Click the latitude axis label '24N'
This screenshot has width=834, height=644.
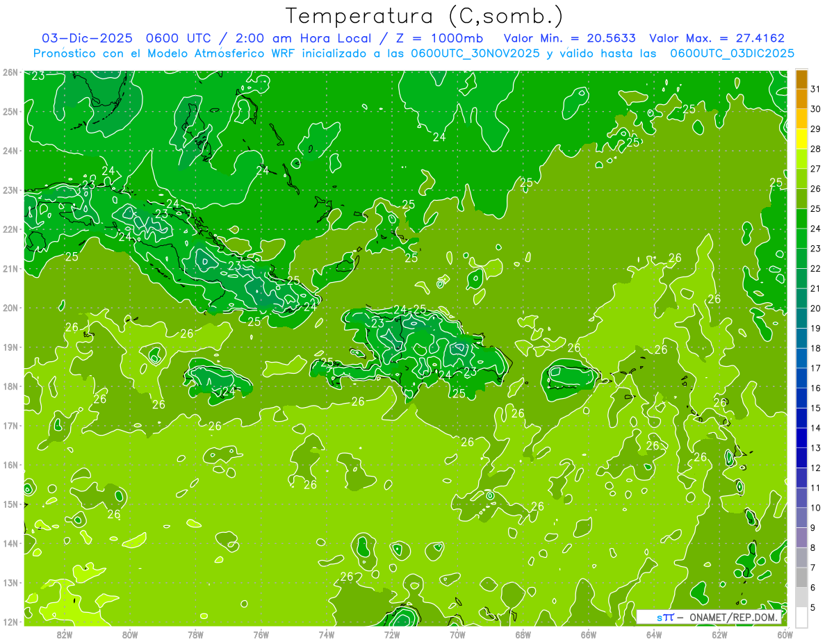point(10,151)
